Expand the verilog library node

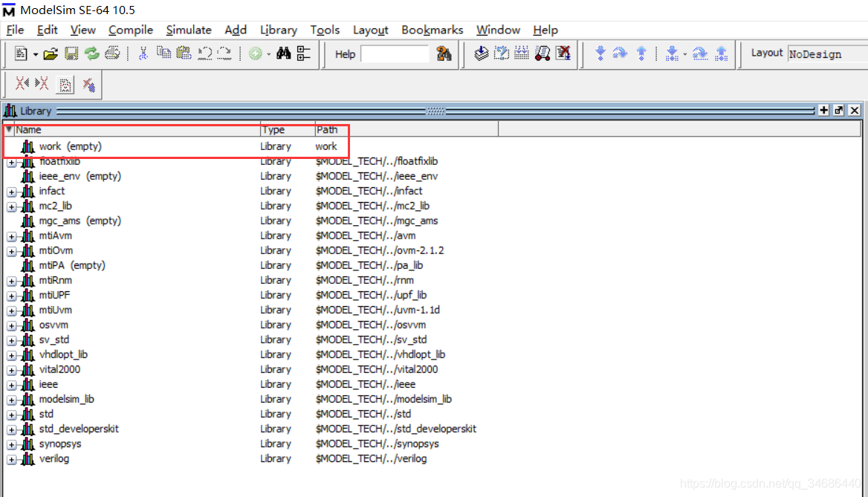(x=11, y=460)
